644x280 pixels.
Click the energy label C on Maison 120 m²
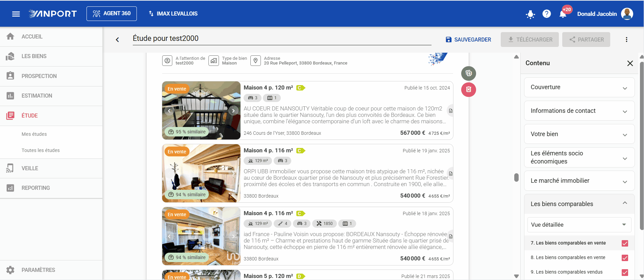300,88
